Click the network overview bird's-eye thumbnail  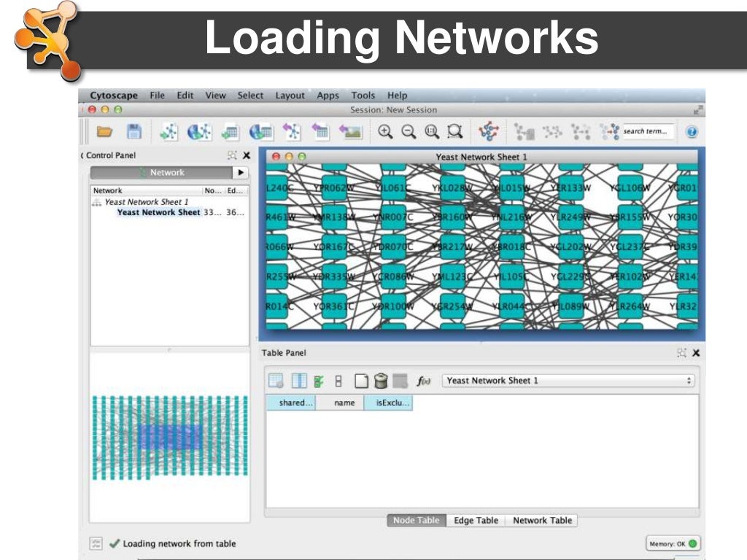pos(170,437)
